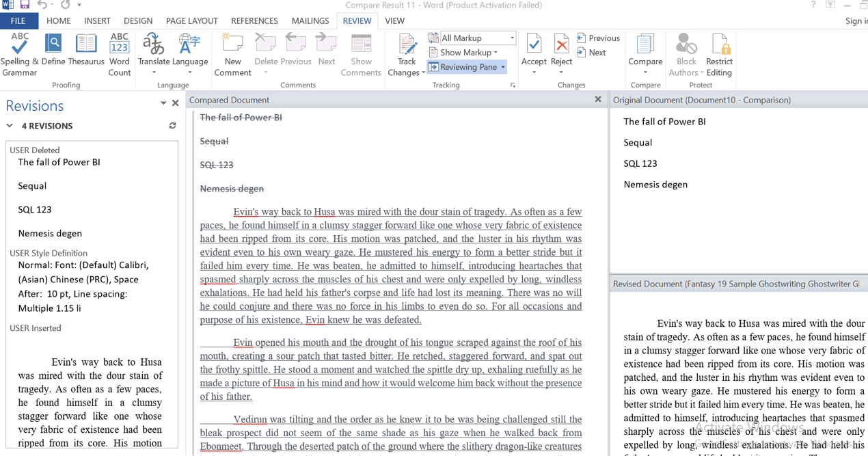Click Next to jump to following change
The height and width of the screenshot is (456, 868).
click(592, 52)
